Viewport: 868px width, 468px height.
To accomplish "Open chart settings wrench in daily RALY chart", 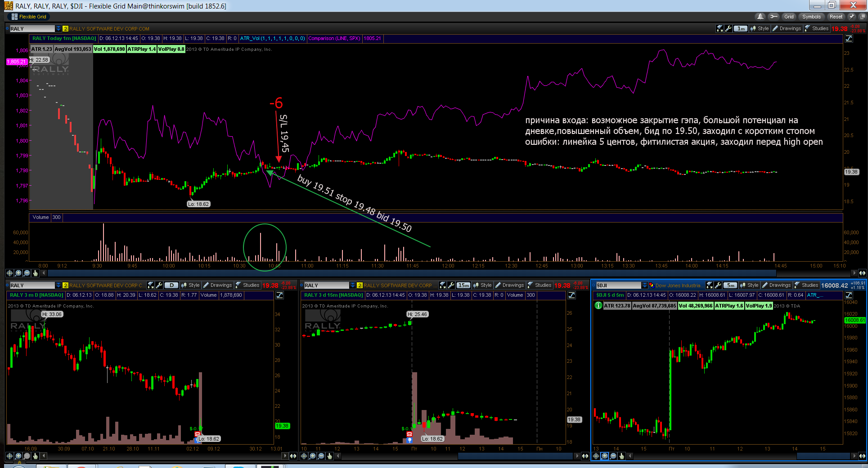I will 159,285.
